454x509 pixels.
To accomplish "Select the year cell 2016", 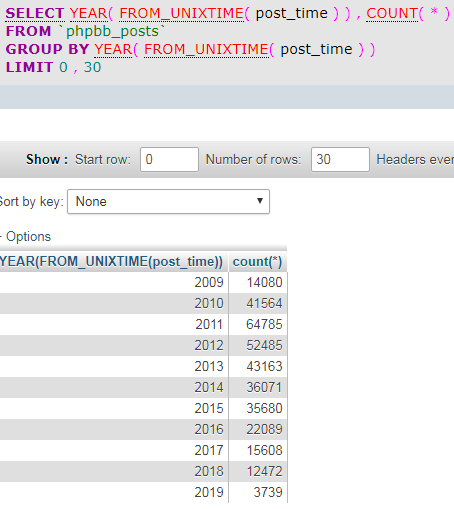I will point(209,429).
